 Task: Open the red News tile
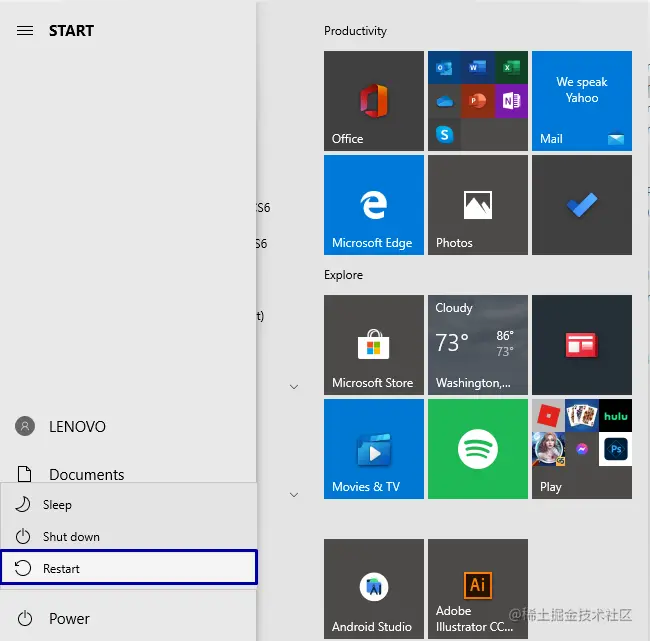[x=582, y=345]
